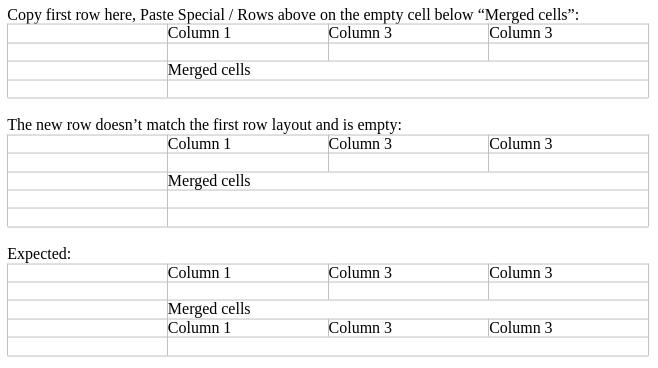Place cursor in 'Copy first row here' paragraph

[x=293, y=15]
